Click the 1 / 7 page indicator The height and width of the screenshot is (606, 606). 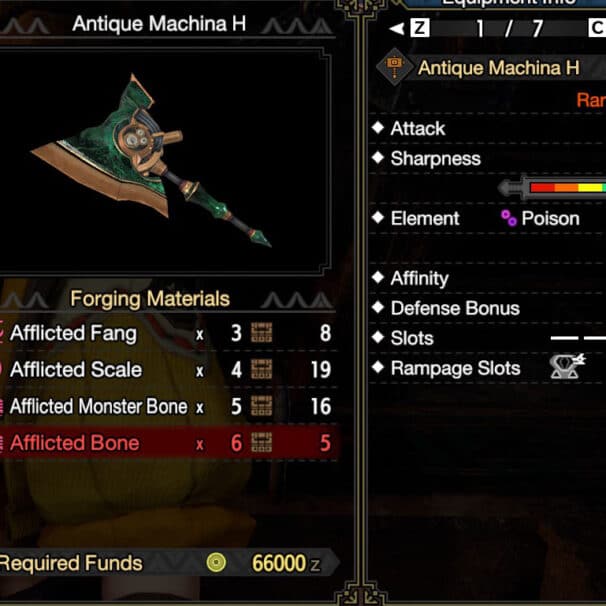click(508, 28)
